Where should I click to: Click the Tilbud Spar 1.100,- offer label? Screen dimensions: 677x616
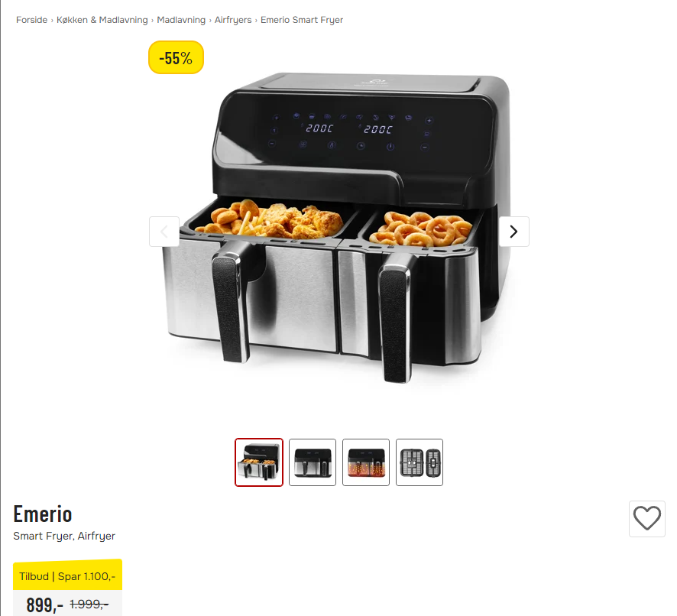tap(68, 575)
